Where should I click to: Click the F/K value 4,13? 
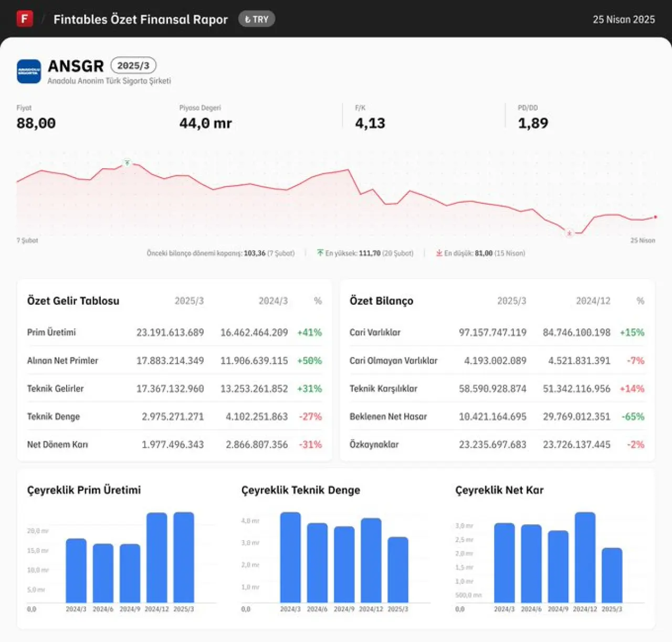tap(370, 123)
